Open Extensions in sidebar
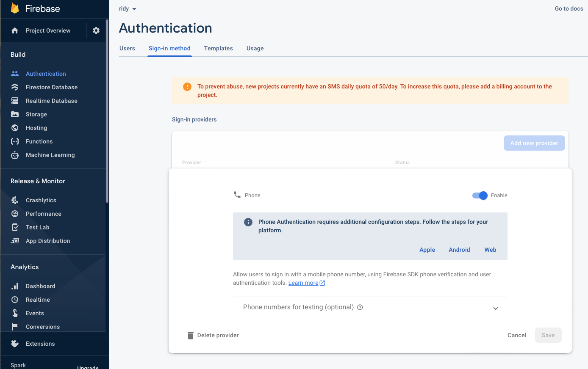Screen dimensions: 588x369 (40, 344)
